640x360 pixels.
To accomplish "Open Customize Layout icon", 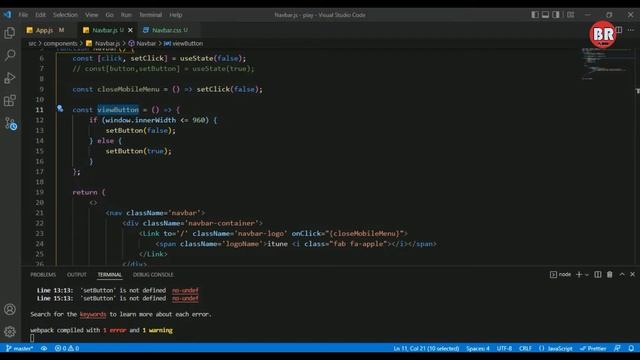I will 571,15.
